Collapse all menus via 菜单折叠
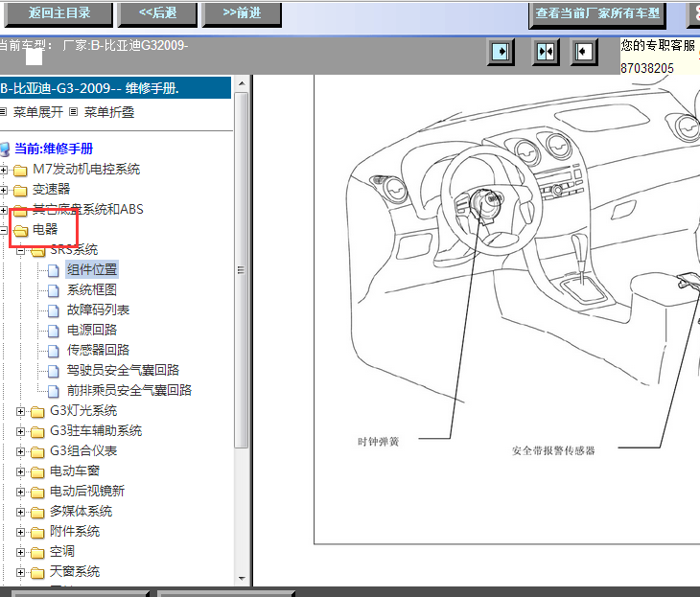This screenshot has width=700, height=597. click(x=109, y=112)
